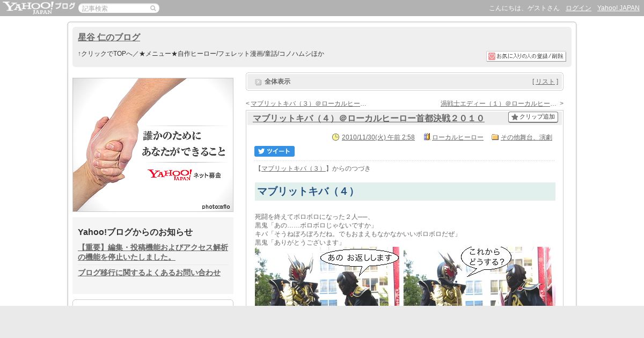The height and width of the screenshot is (338, 644).
Task: Focus the 記事検索 search field
Action: tap(114, 8)
